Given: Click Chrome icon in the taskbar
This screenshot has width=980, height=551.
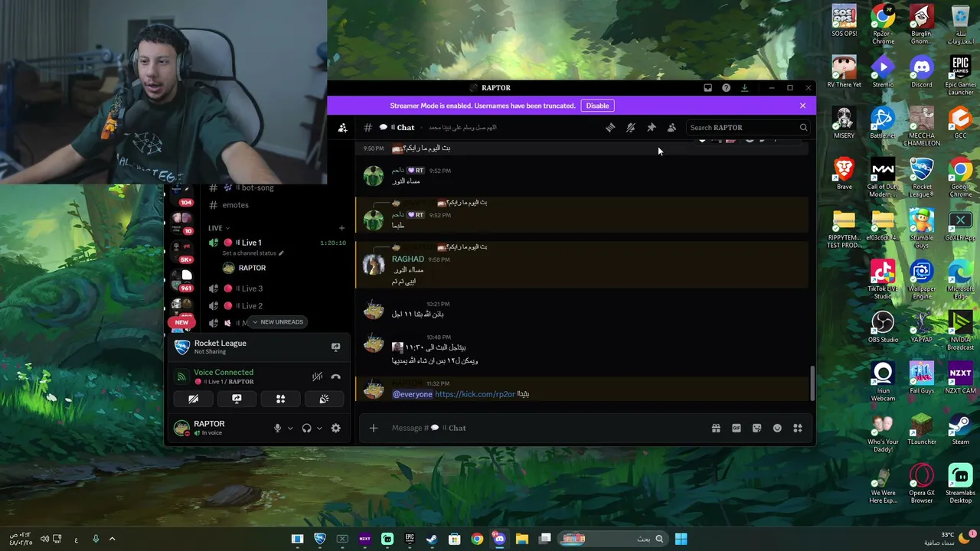Looking at the screenshot, I should 477,539.
